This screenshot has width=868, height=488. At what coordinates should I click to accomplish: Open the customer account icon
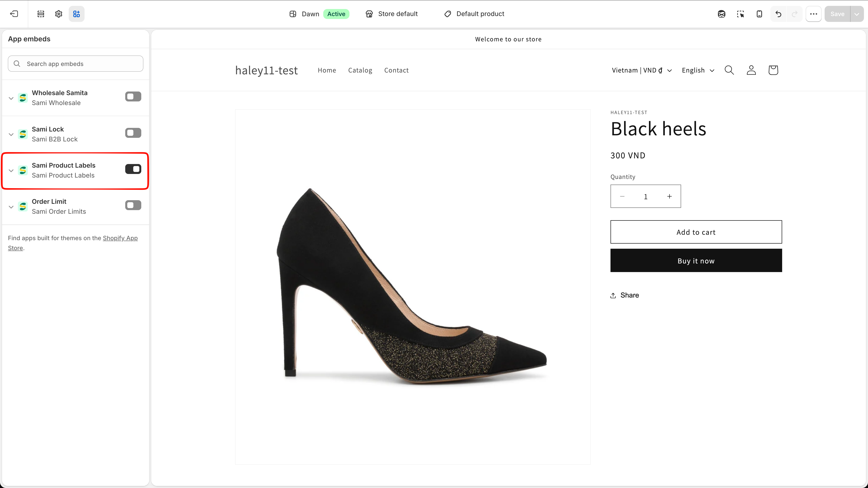coord(751,70)
